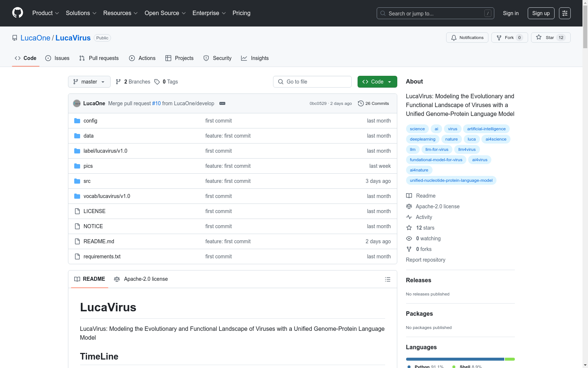
Task: Fork the repository with Fork button
Action: tap(509, 38)
